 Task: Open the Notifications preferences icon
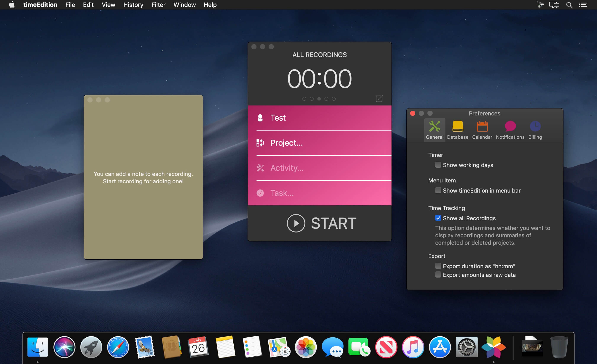(x=510, y=126)
